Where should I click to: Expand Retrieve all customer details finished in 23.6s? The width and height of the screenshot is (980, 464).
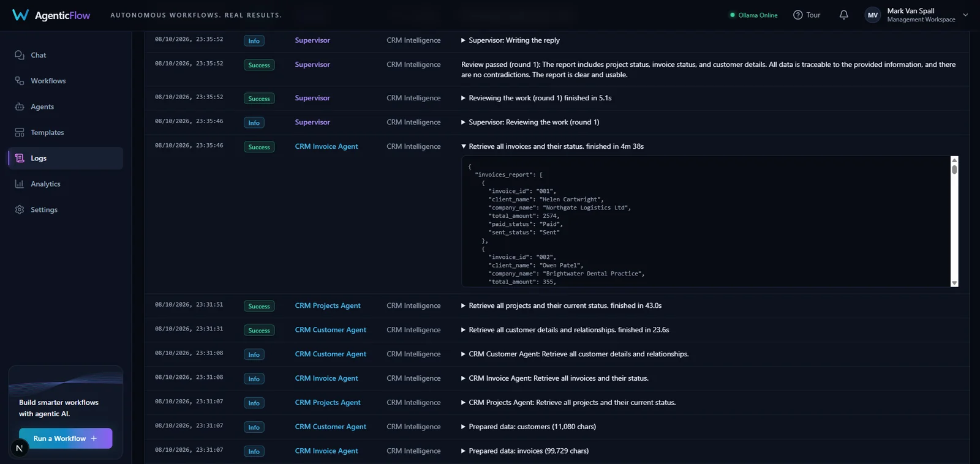tap(464, 330)
